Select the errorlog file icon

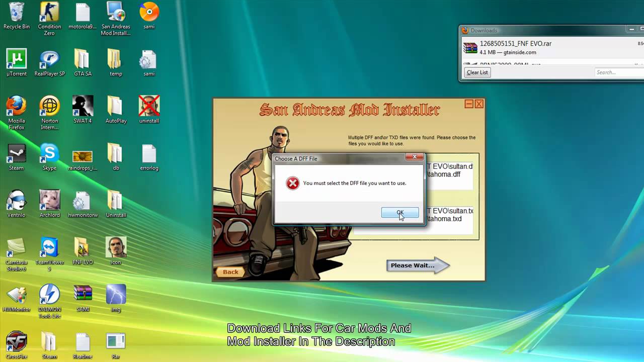click(x=149, y=157)
